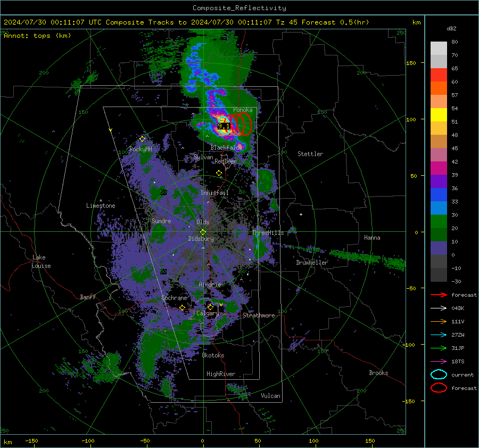479x448 pixels.
Task: Click the red forecast storm ellipse
Action: pyautogui.click(x=244, y=124)
